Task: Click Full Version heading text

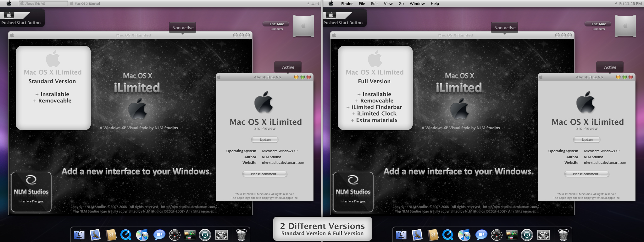Action: [x=374, y=81]
